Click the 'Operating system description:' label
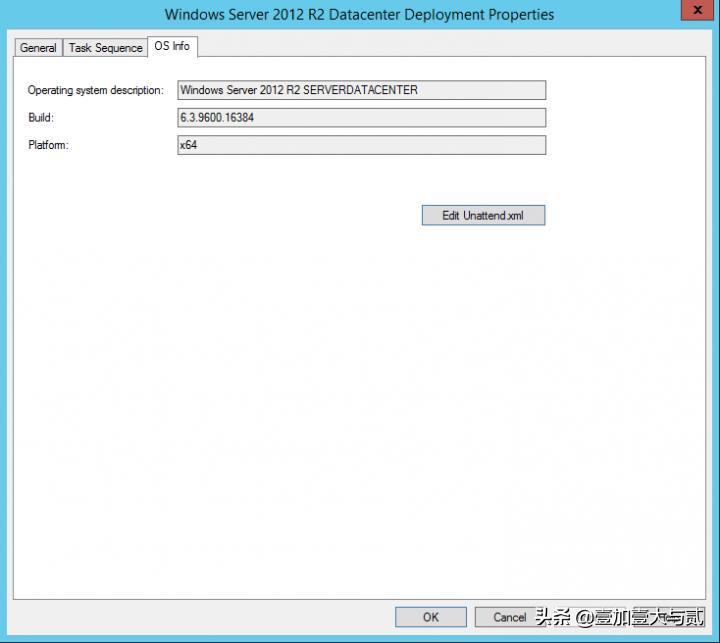 coord(96,90)
